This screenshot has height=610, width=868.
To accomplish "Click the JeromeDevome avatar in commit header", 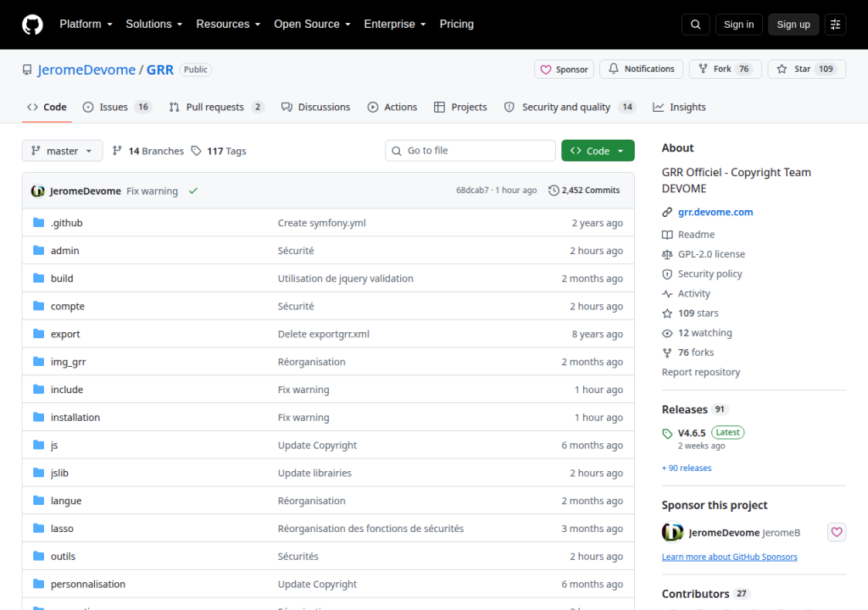I will [x=37, y=191].
